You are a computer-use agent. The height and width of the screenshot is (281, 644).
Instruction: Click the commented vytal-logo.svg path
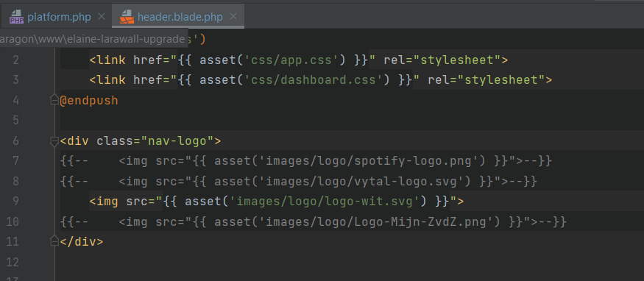365,181
